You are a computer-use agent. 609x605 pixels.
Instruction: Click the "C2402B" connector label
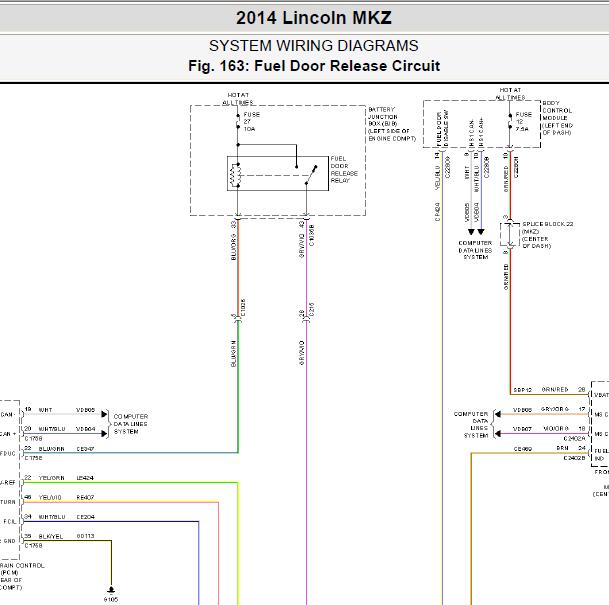coord(574,458)
